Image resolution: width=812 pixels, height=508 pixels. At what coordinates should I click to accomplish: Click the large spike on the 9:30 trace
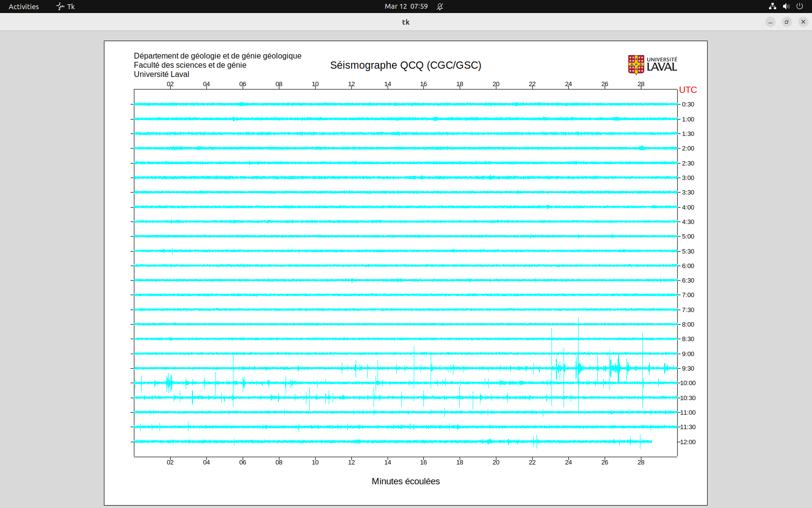click(x=578, y=368)
